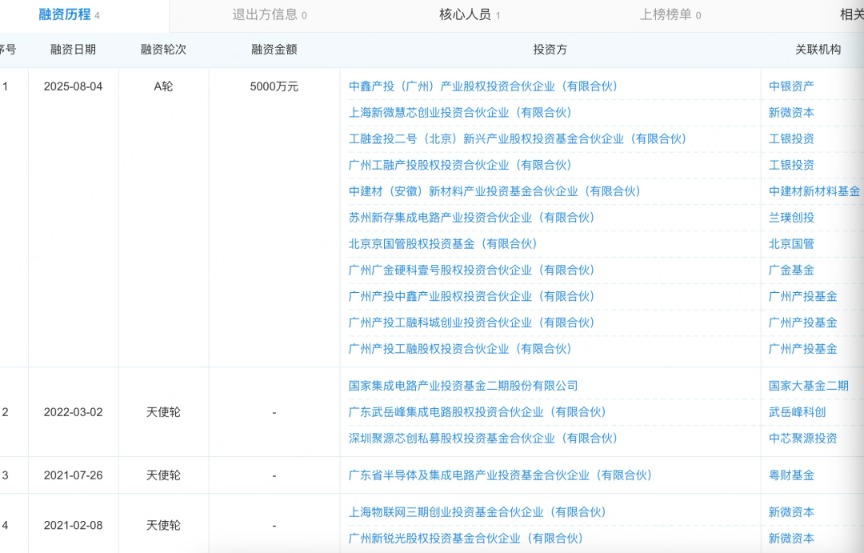Open 广州产投基金 next to 广州产投工融股权投资
The height and width of the screenshot is (553, 864).
[x=803, y=349]
